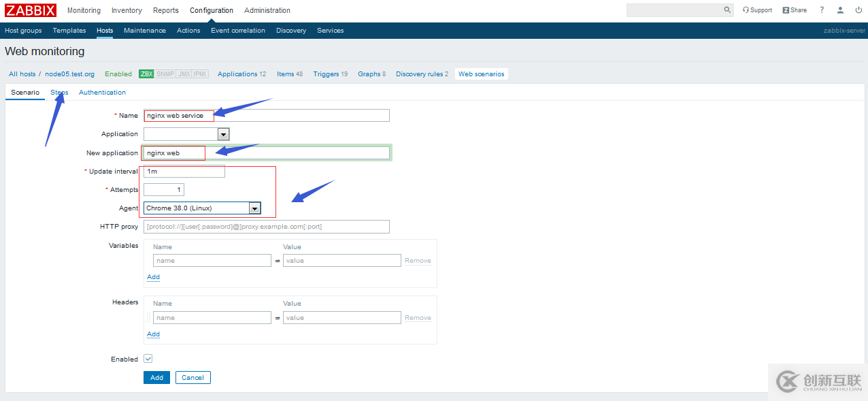The height and width of the screenshot is (401, 868).
Task: Click the node05.test.org host name
Action: point(70,74)
